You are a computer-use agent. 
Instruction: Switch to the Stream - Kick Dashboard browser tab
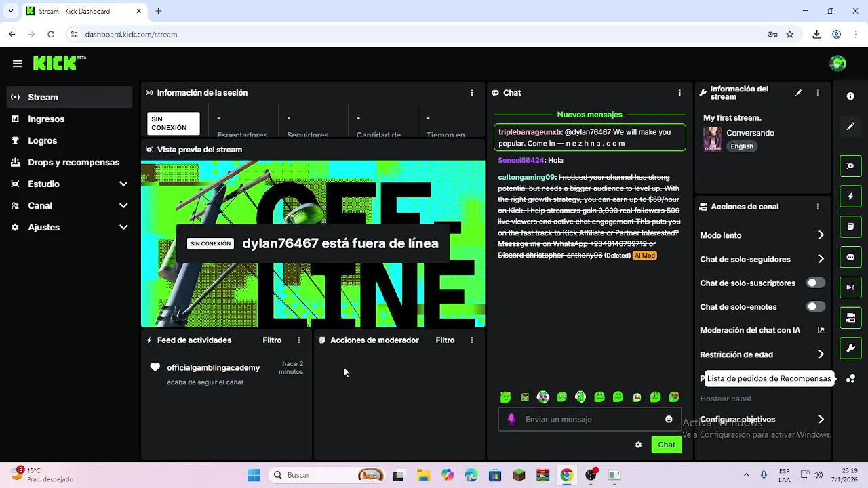83,11
